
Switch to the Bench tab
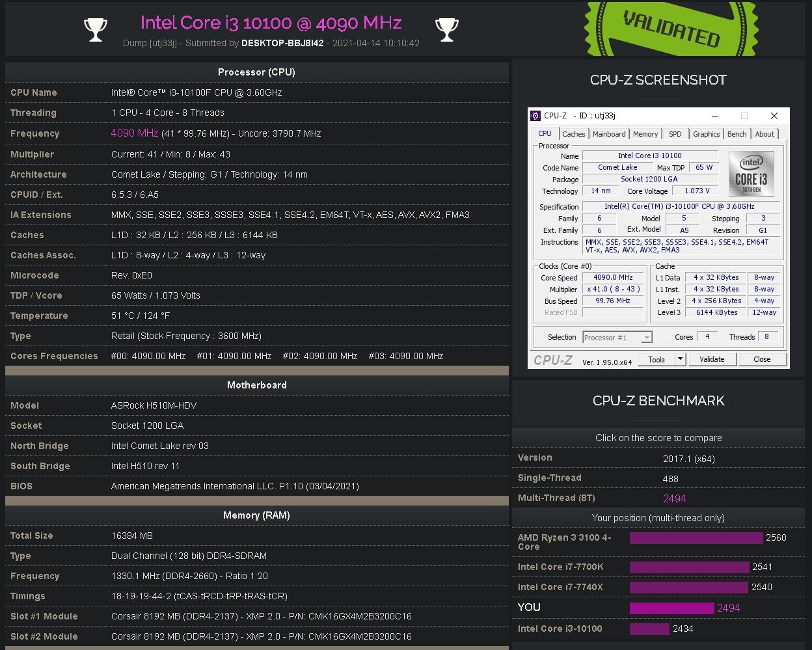tap(737, 134)
